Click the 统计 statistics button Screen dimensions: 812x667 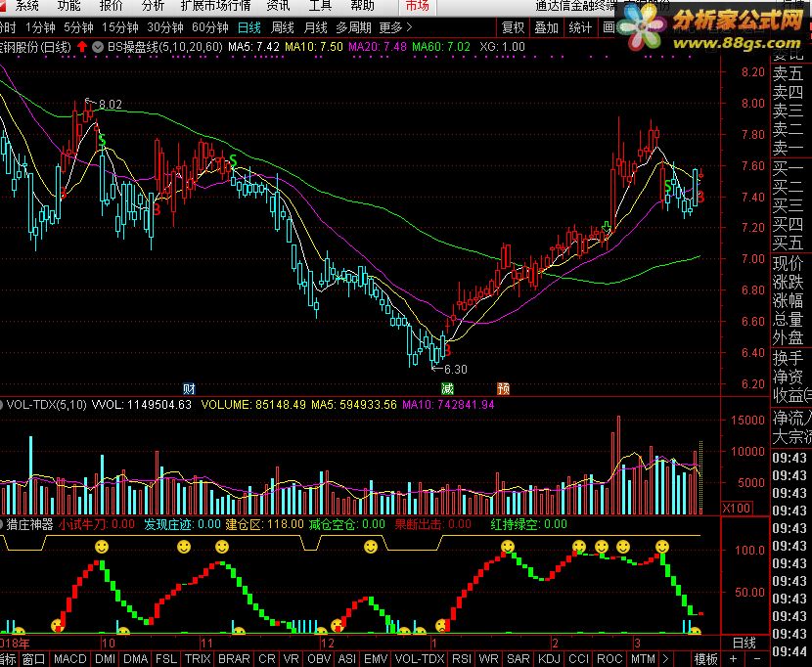[580, 27]
